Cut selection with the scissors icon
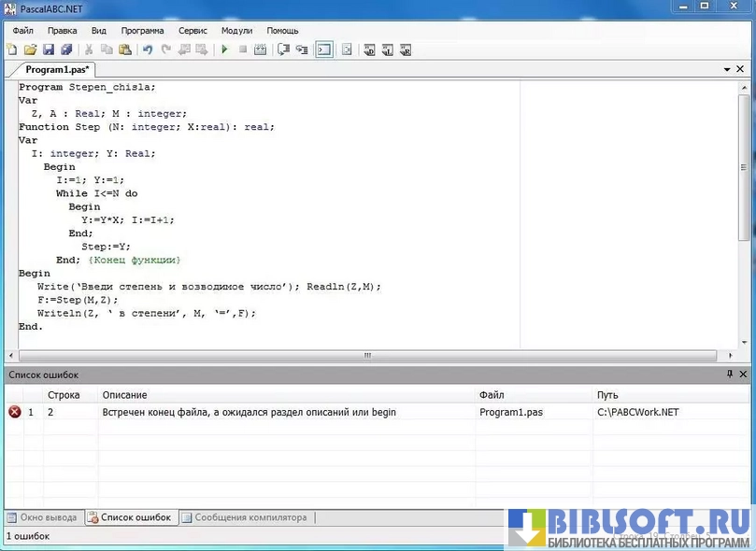This screenshot has height=551, width=756. click(89, 49)
